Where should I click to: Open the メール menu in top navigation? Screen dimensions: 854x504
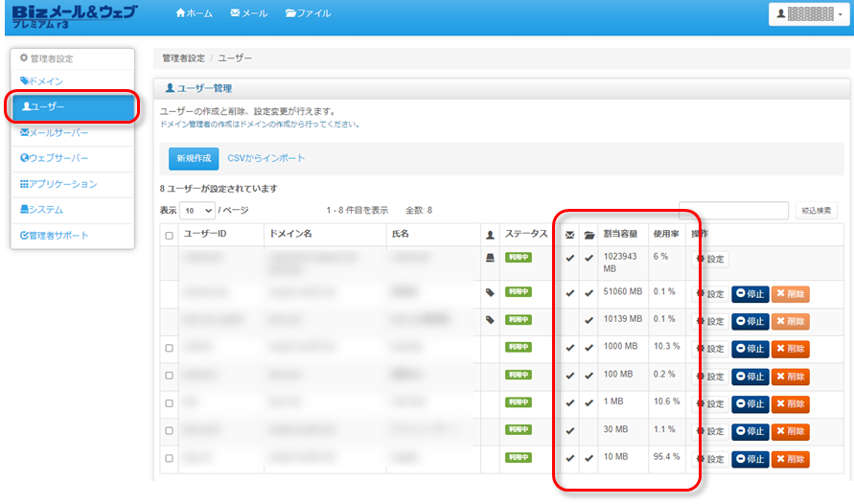[x=249, y=13]
